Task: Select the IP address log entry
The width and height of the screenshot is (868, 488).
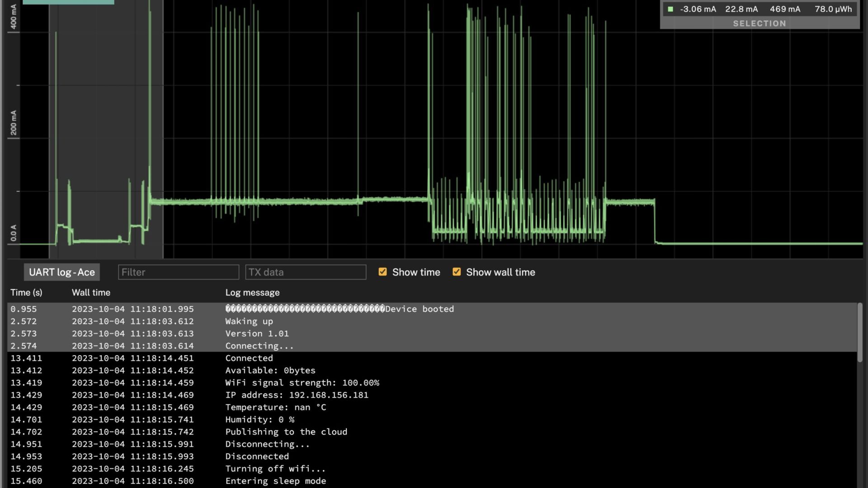Action: [297, 395]
